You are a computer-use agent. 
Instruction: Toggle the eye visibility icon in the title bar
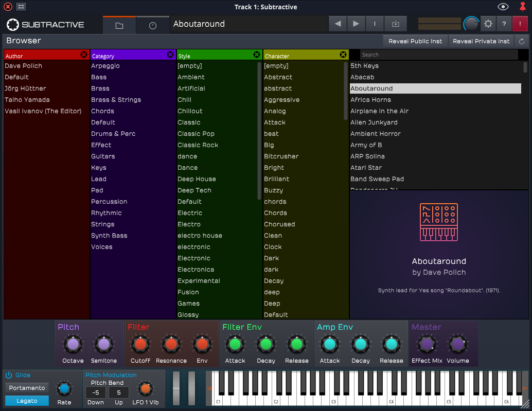point(503,7)
